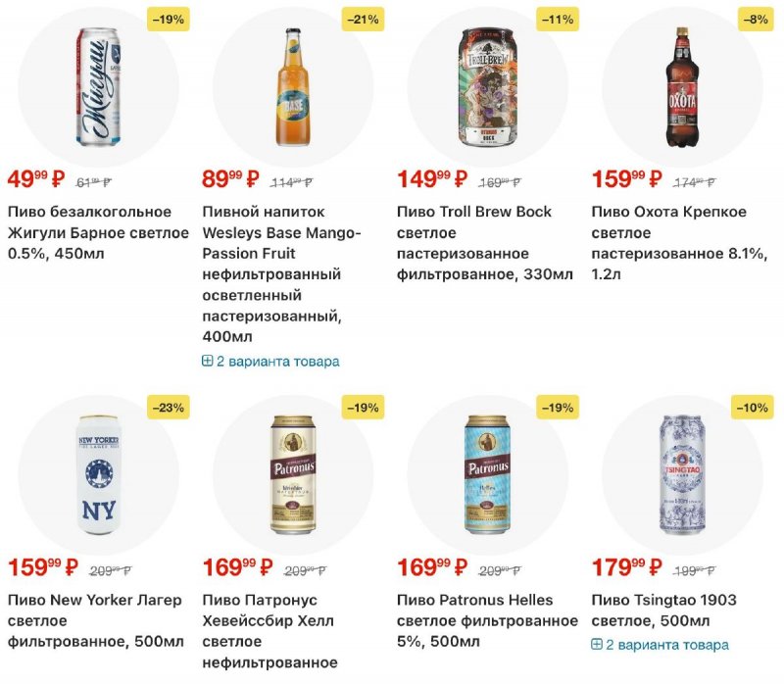Image resolution: width=784 pixels, height=684 pixels.
Task: Open Пиво Patronus Helles product title
Action: (x=487, y=620)
